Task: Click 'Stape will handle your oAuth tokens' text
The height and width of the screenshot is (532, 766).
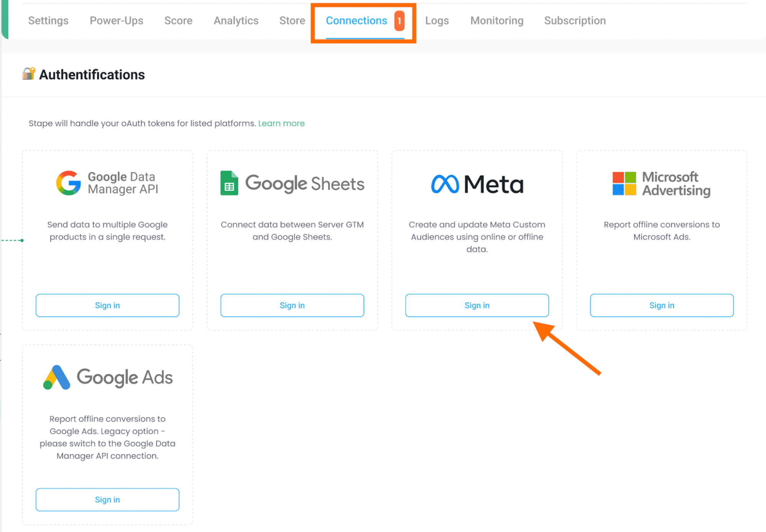Action: tap(142, 123)
